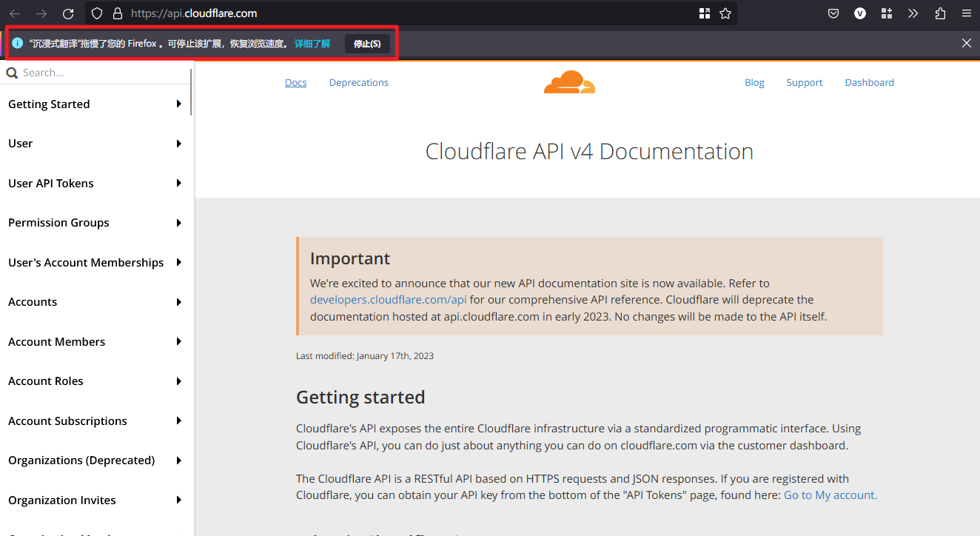
Task: Open the Firefox application menu
Action: pos(967,13)
